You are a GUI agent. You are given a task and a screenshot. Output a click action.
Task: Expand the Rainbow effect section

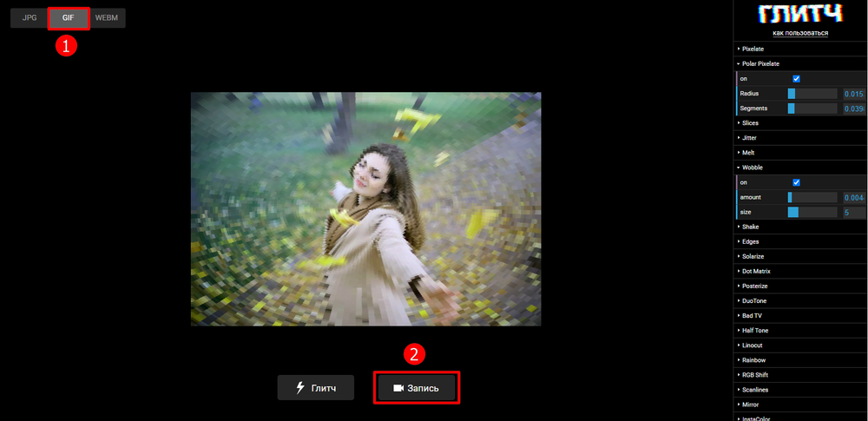point(800,360)
